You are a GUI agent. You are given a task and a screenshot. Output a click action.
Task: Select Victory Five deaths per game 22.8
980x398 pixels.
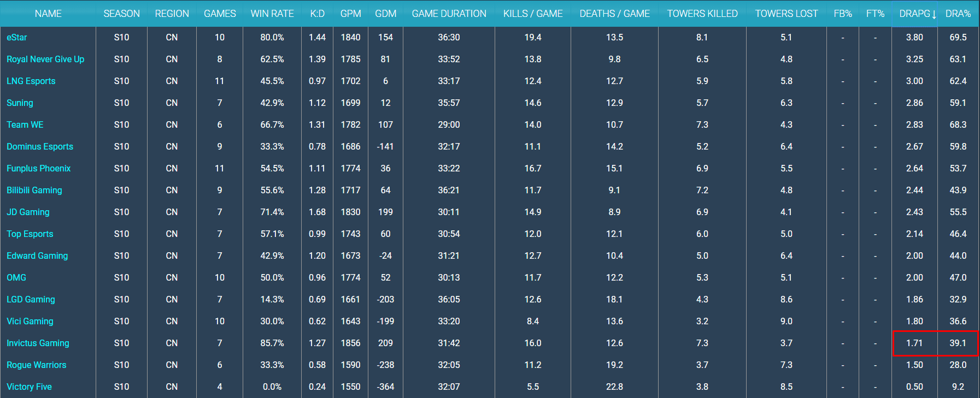pyautogui.click(x=614, y=387)
